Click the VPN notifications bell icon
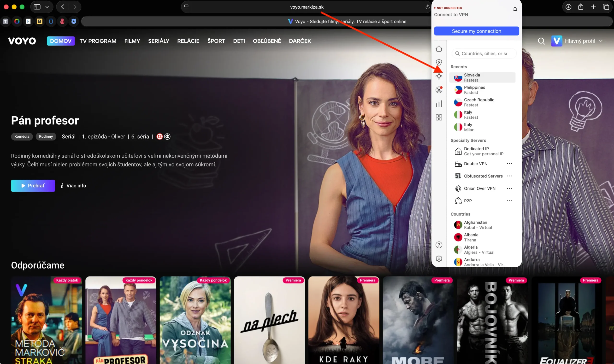This screenshot has width=614, height=364. pos(515,9)
